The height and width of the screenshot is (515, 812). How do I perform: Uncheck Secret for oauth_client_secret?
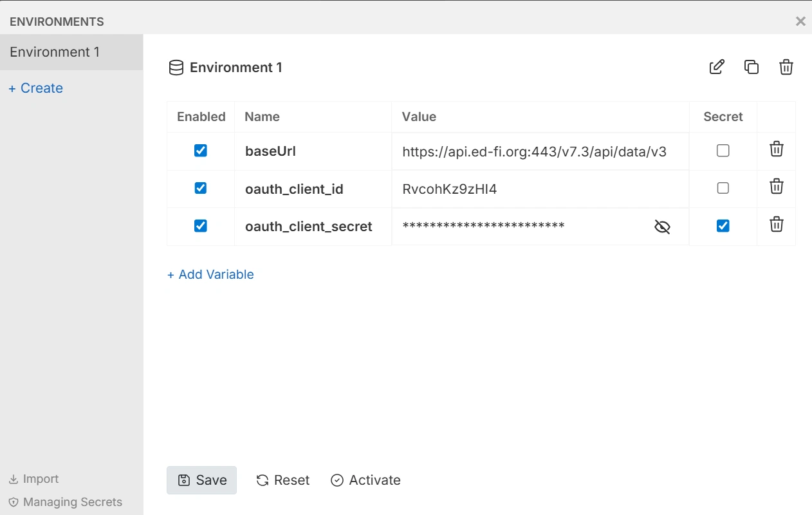pos(723,226)
